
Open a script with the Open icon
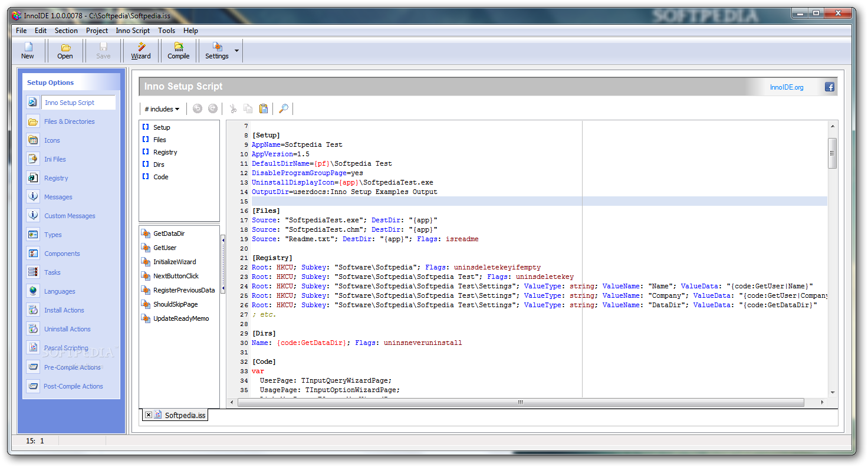tap(65, 51)
